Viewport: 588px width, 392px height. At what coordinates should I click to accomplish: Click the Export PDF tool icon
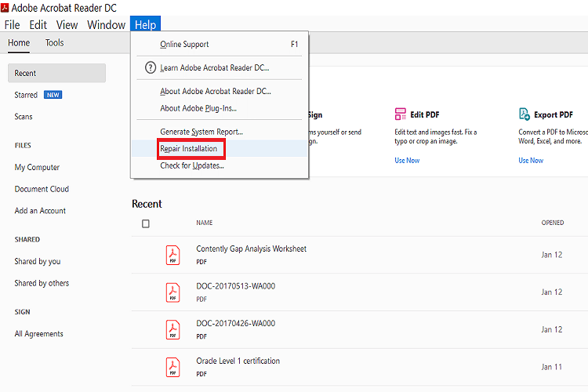point(524,114)
